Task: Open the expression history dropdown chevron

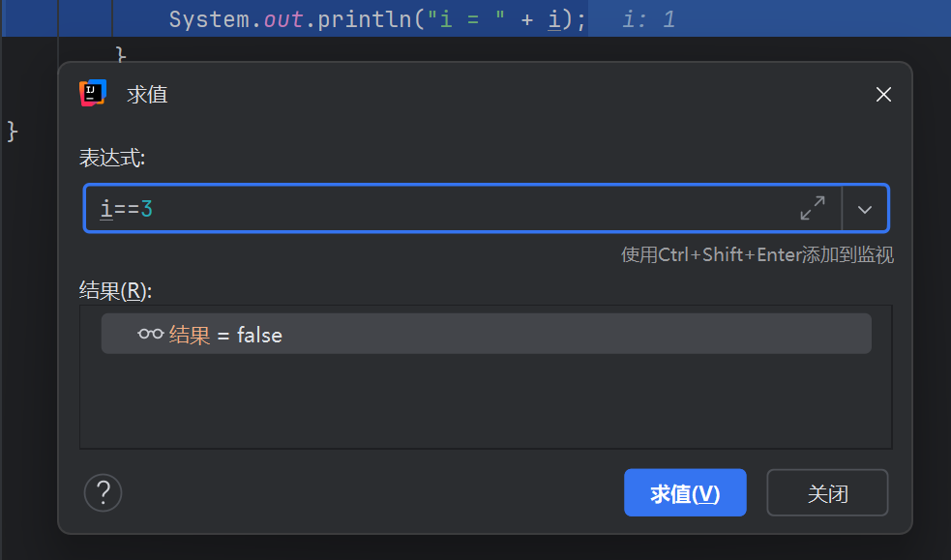Action: 865,208
